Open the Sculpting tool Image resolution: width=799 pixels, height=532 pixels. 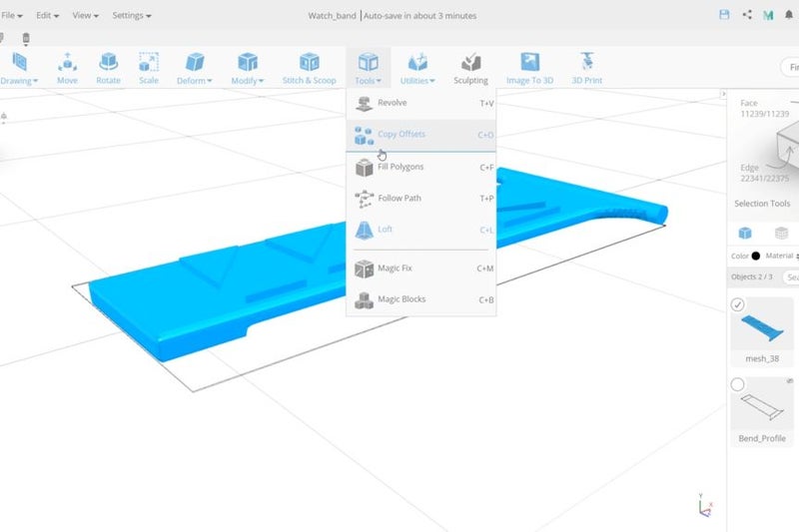(470, 68)
